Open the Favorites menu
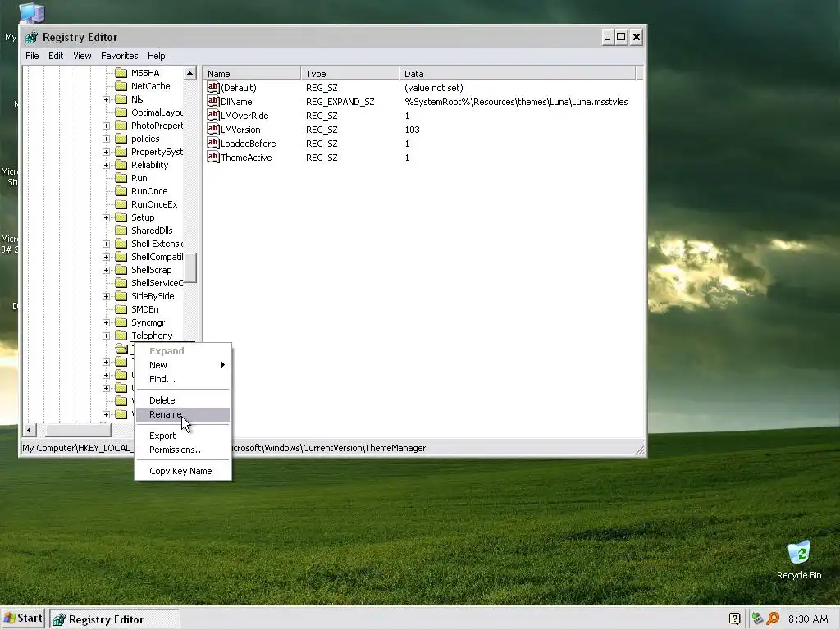Screen dimensions: 840x630 point(120,56)
